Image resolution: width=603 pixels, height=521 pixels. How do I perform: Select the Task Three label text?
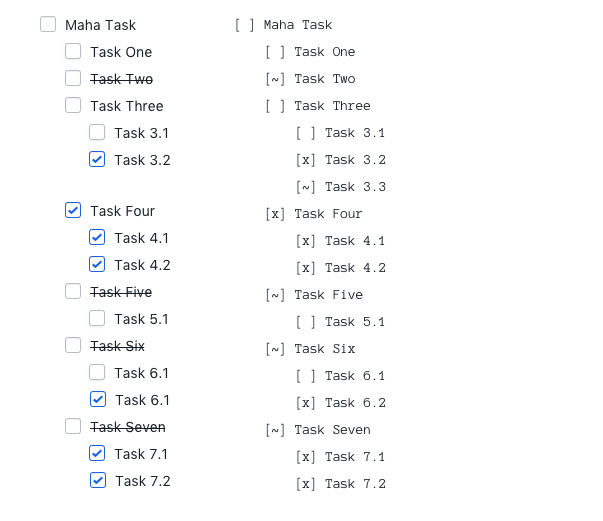127,106
